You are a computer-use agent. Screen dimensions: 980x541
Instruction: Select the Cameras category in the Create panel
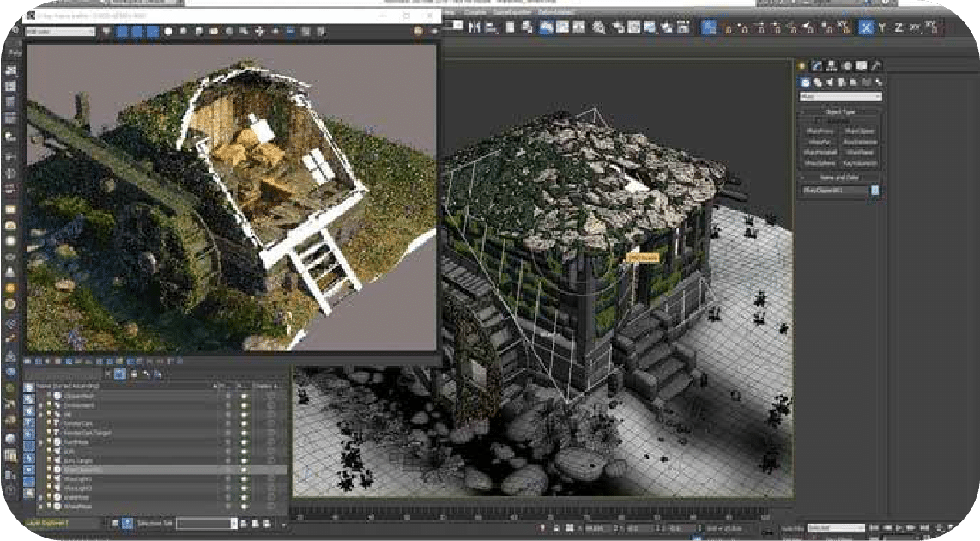[x=842, y=82]
